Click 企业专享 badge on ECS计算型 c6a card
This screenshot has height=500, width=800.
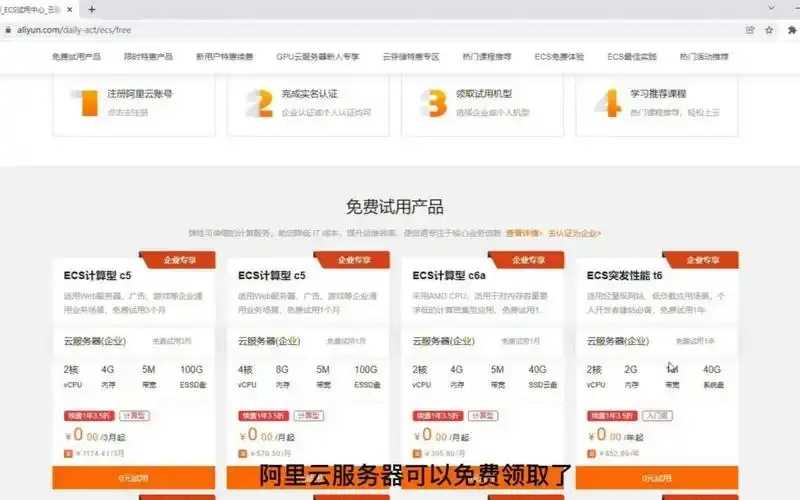pos(528,260)
